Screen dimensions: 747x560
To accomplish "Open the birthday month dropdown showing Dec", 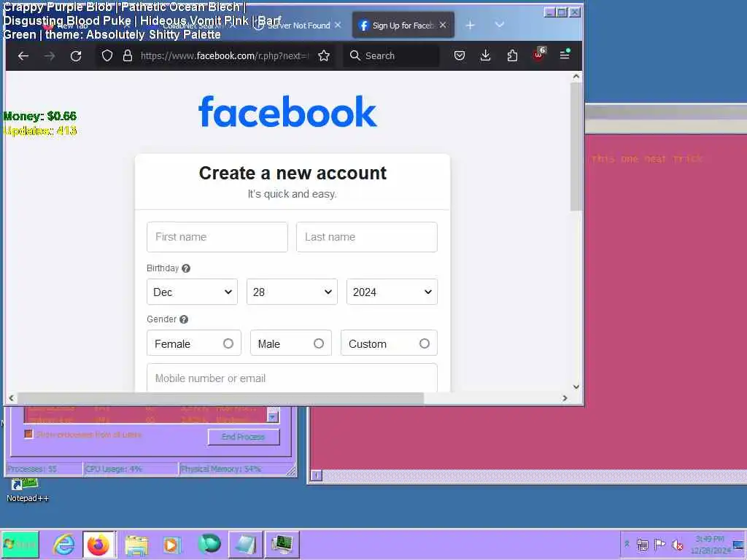I will [x=192, y=292].
